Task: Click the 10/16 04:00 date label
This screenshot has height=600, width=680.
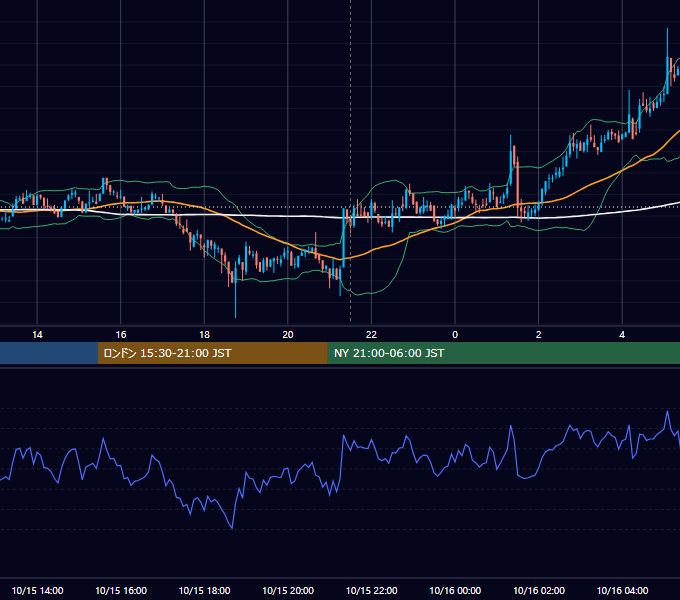Action: tap(622, 590)
